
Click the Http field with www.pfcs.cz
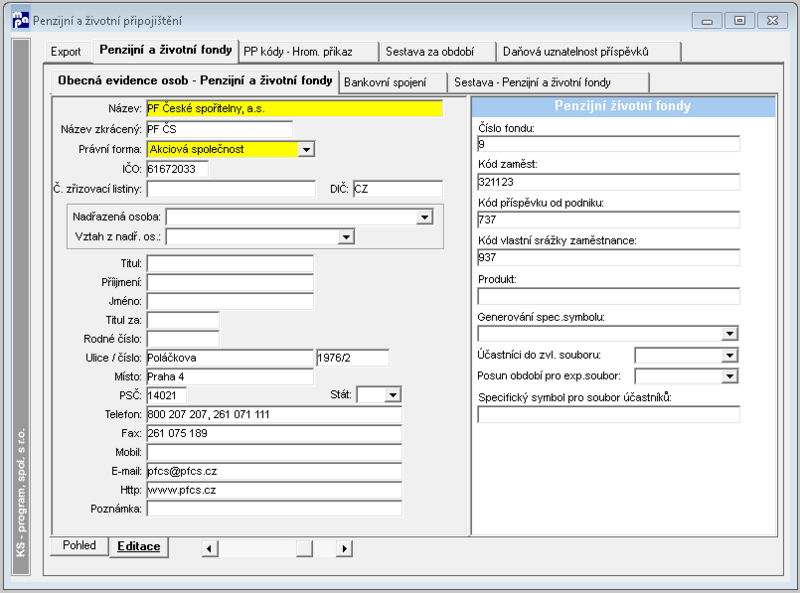[x=274, y=490]
